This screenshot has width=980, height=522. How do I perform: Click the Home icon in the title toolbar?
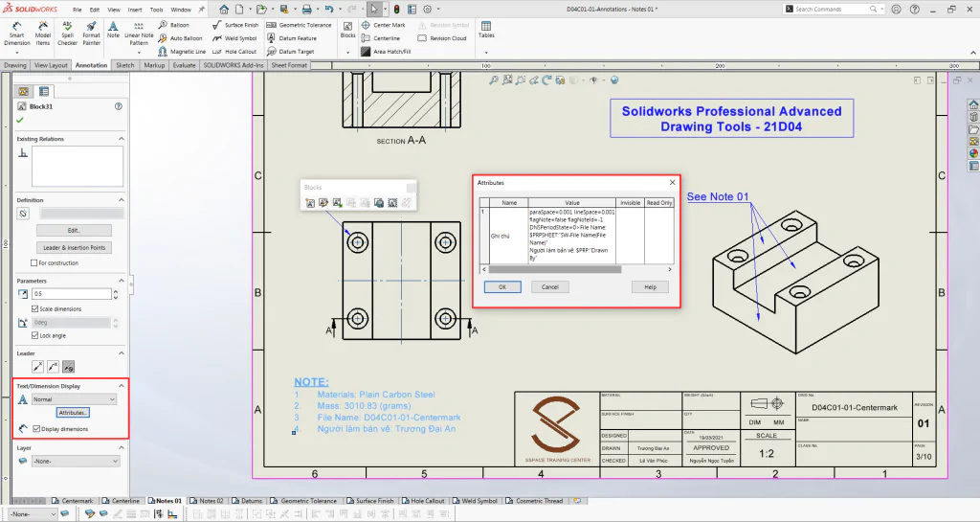[224, 10]
